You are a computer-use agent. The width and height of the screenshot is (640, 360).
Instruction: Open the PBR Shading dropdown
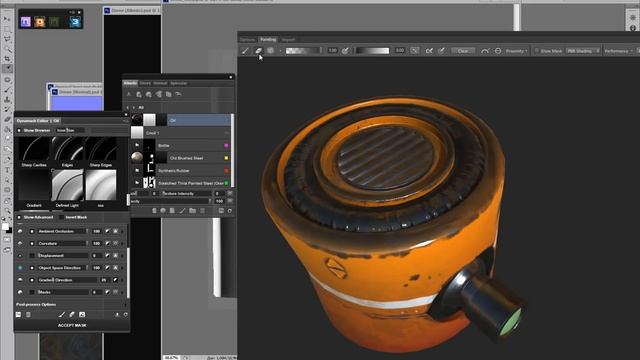coord(583,51)
